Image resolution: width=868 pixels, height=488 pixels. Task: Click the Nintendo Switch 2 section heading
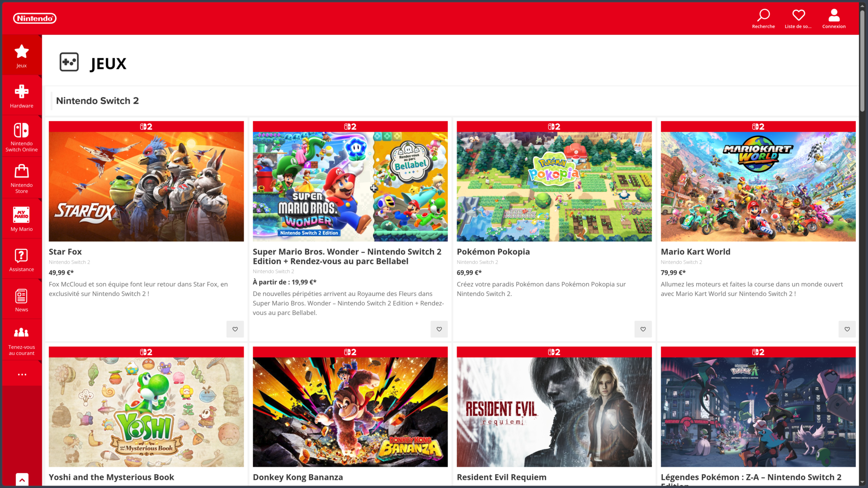tap(97, 101)
